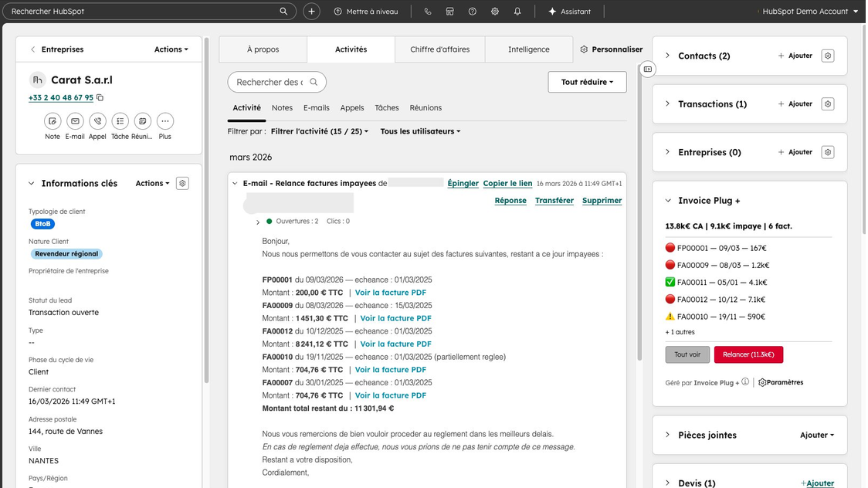This screenshot has height=488, width=868.
Task: Open Informations clés Actions dropdown
Action: [152, 183]
